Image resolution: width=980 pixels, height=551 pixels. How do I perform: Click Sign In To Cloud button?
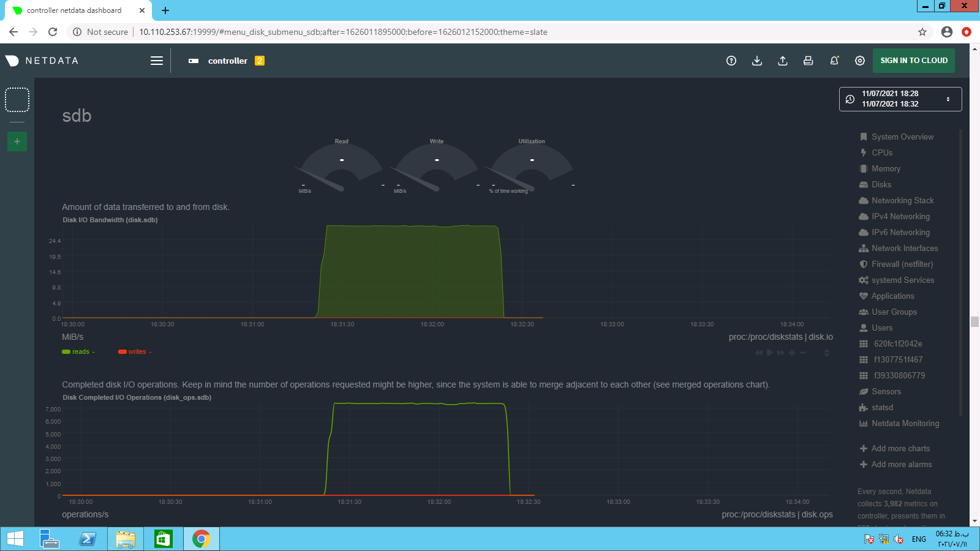(x=914, y=61)
